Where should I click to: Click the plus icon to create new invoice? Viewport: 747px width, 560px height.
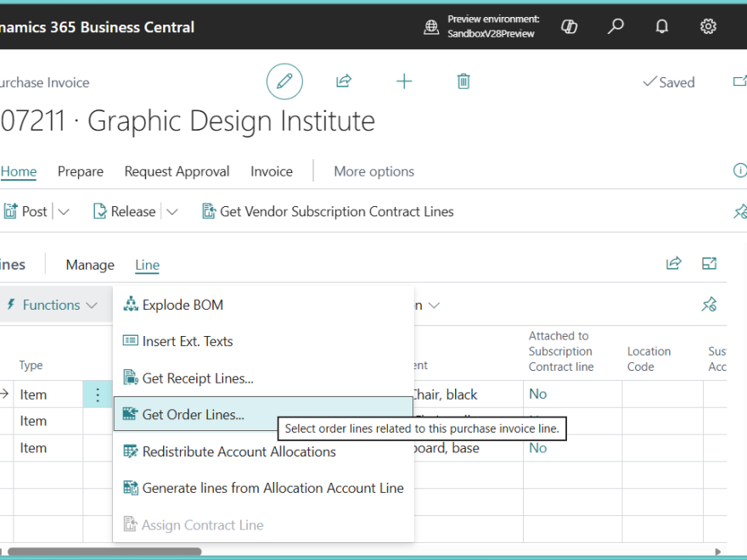click(404, 81)
